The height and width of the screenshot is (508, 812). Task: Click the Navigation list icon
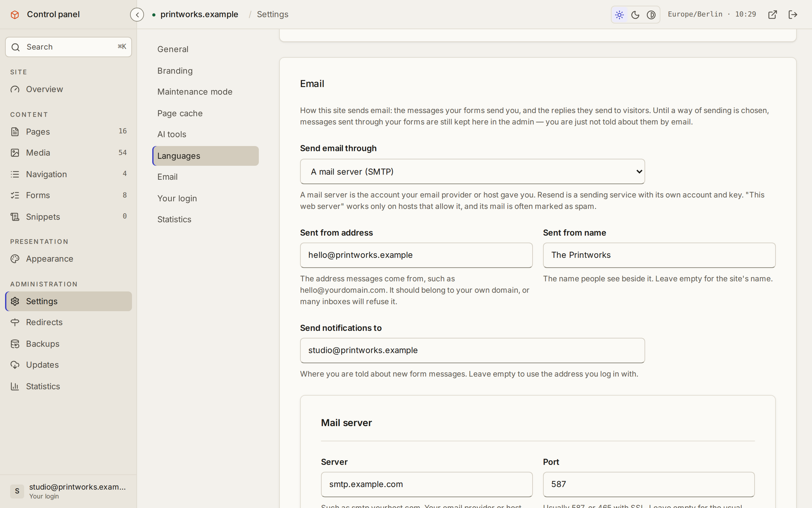(x=15, y=174)
